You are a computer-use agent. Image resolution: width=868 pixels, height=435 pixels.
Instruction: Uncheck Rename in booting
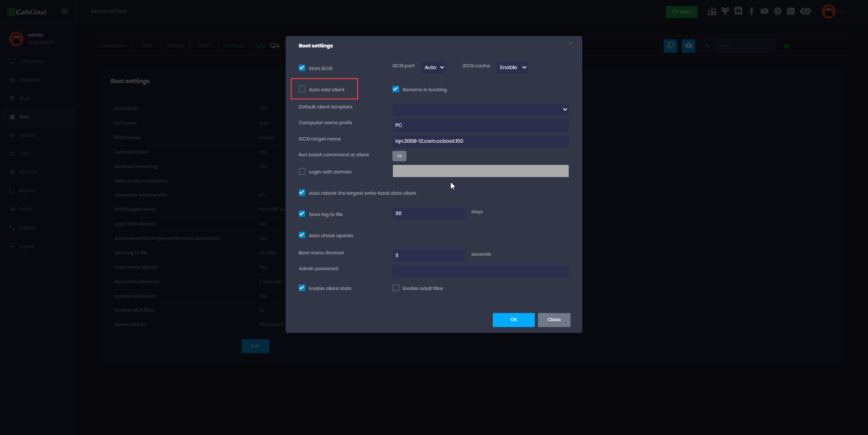396,89
